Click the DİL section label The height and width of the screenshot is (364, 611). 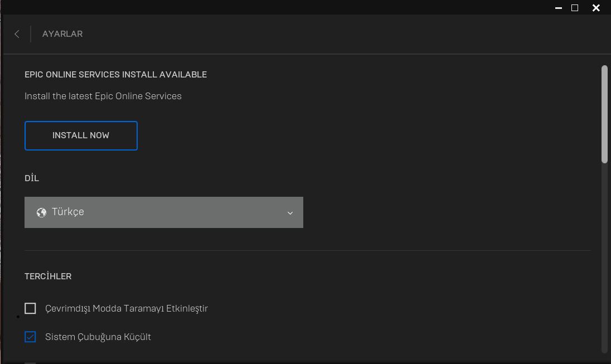click(x=32, y=178)
